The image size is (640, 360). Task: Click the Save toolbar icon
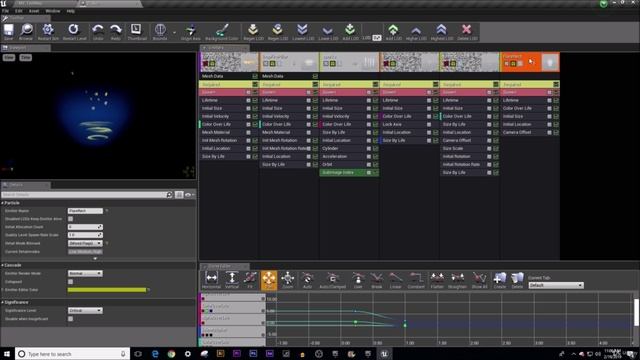click(x=9, y=31)
